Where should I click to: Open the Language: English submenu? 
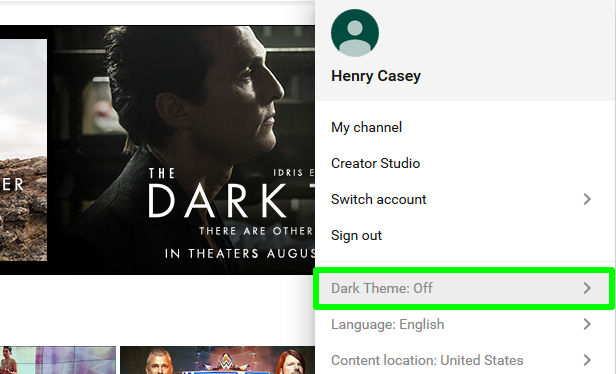465,324
